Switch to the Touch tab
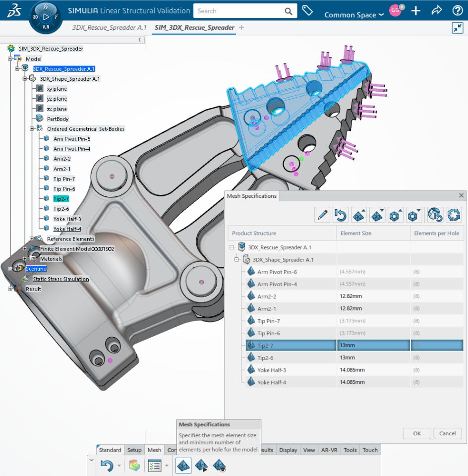The image size is (468, 476). (370, 450)
